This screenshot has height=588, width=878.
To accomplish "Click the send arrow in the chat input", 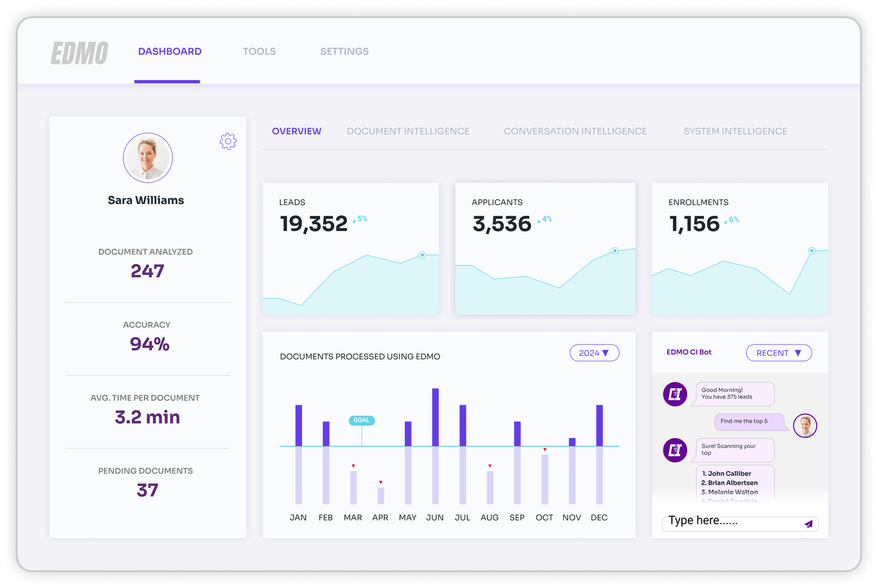I will [808, 524].
